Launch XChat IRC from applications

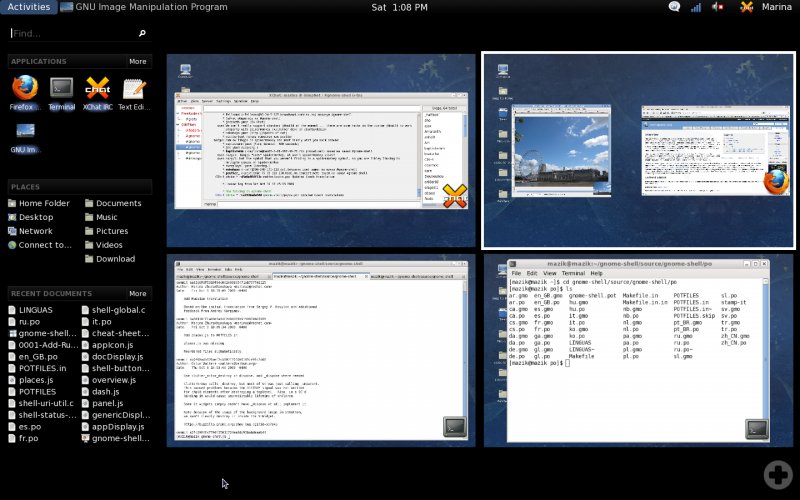tap(97, 90)
